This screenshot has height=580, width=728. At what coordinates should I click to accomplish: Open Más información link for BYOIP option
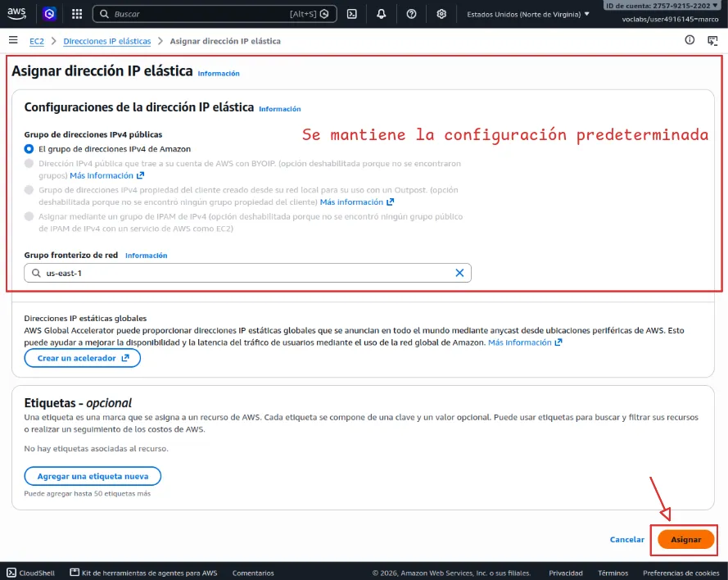[106, 175]
